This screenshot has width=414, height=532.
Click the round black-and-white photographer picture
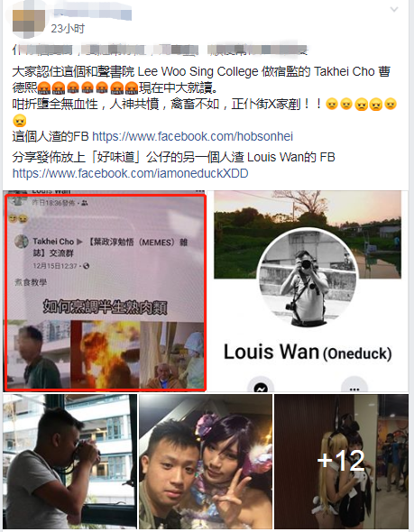tap(307, 278)
